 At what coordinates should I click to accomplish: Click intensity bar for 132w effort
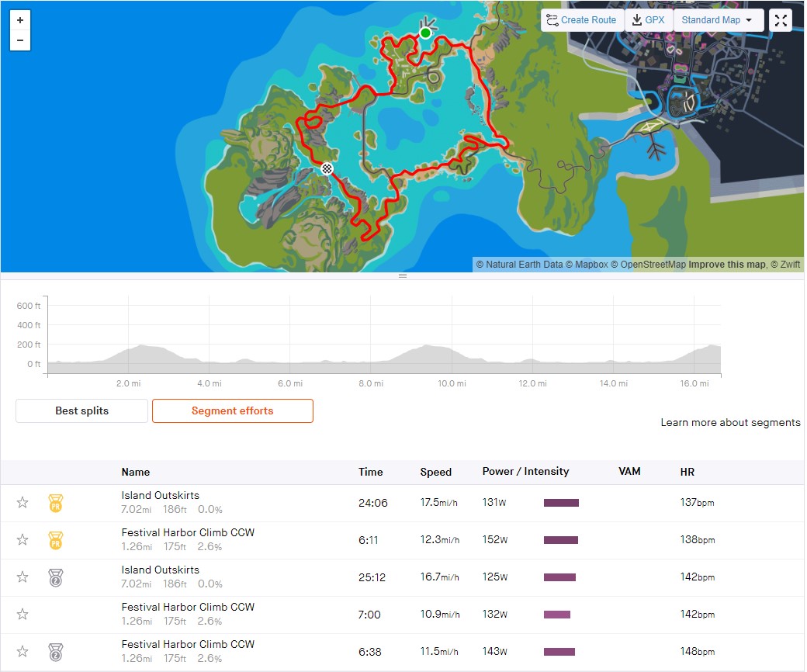coord(558,615)
